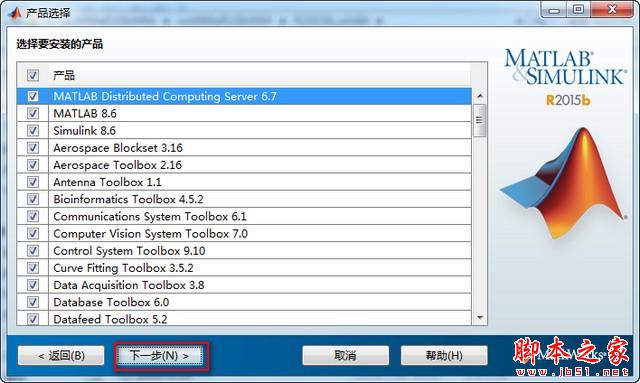Toggle Computer Vision System Toolbox 7.0 checkbox
Viewport: 640px width, 383px height.
click(33, 233)
